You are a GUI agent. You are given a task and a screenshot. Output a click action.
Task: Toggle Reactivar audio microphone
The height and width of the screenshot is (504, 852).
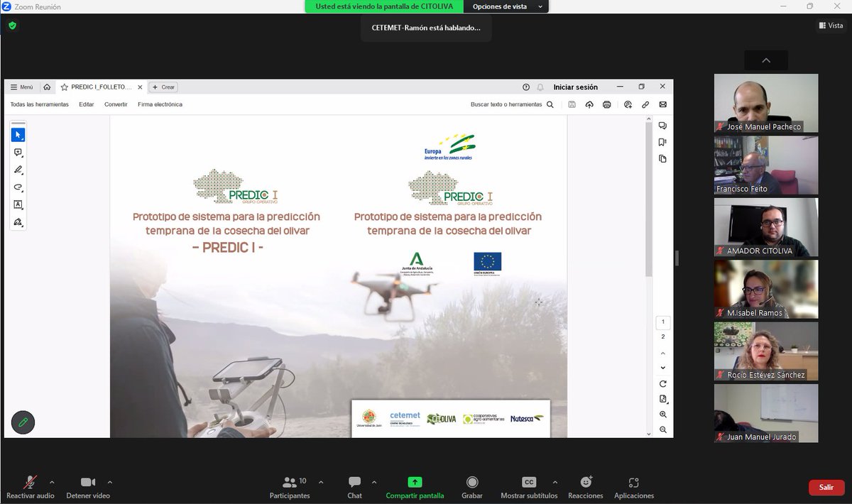point(31,487)
